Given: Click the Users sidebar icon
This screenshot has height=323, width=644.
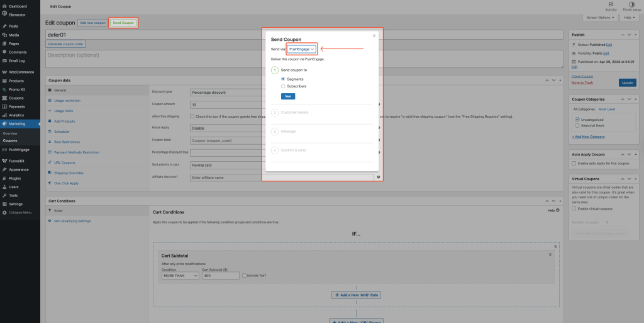Looking at the screenshot, I should coord(4,187).
